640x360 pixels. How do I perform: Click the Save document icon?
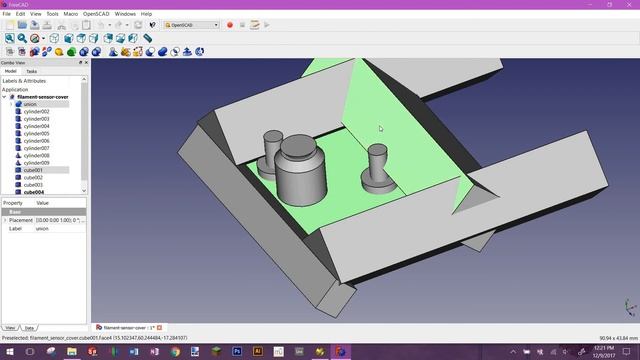tap(35, 25)
